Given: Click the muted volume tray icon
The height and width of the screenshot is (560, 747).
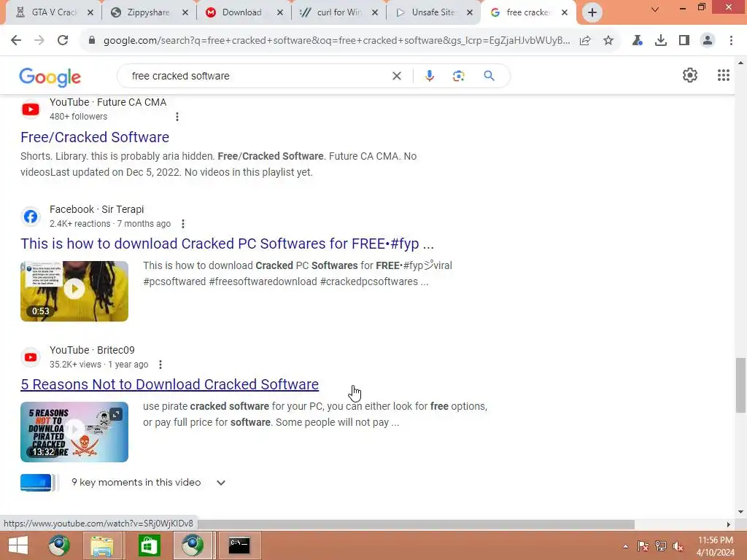Looking at the screenshot, I should (678, 546).
